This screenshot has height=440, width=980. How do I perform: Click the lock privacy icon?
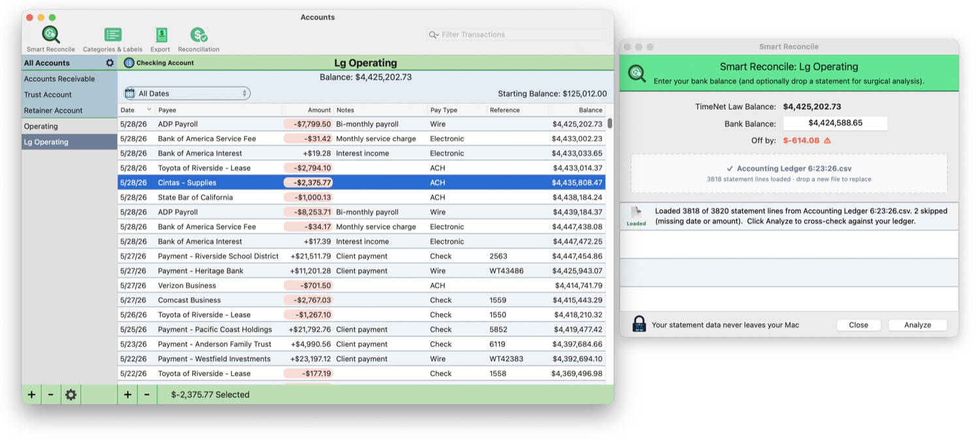(640, 324)
